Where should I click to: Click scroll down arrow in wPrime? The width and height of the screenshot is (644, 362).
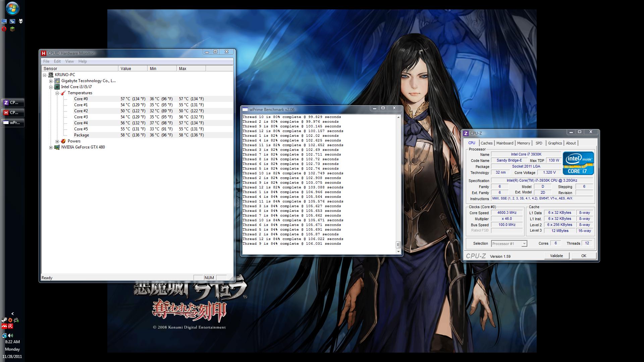click(x=398, y=251)
